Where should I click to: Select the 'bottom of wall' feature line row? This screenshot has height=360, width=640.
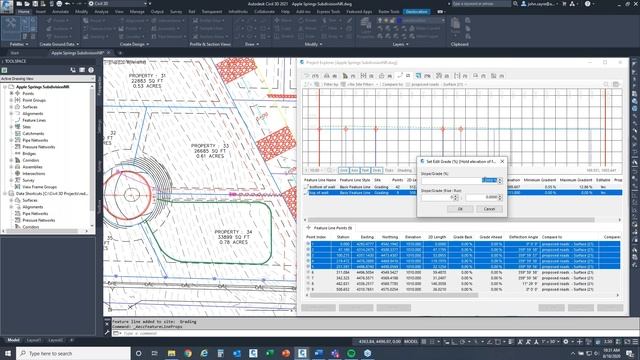pos(463,187)
